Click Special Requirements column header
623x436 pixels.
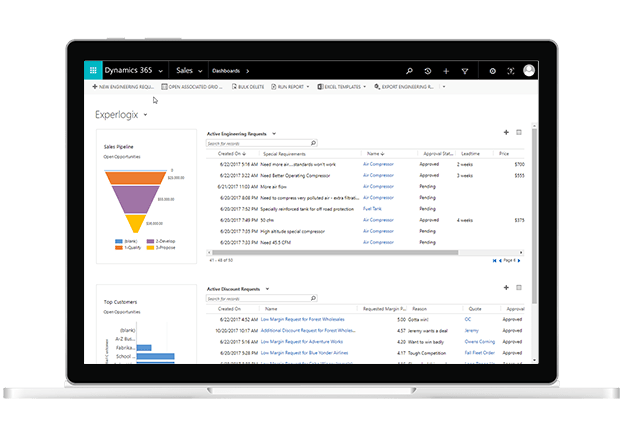coord(284,154)
